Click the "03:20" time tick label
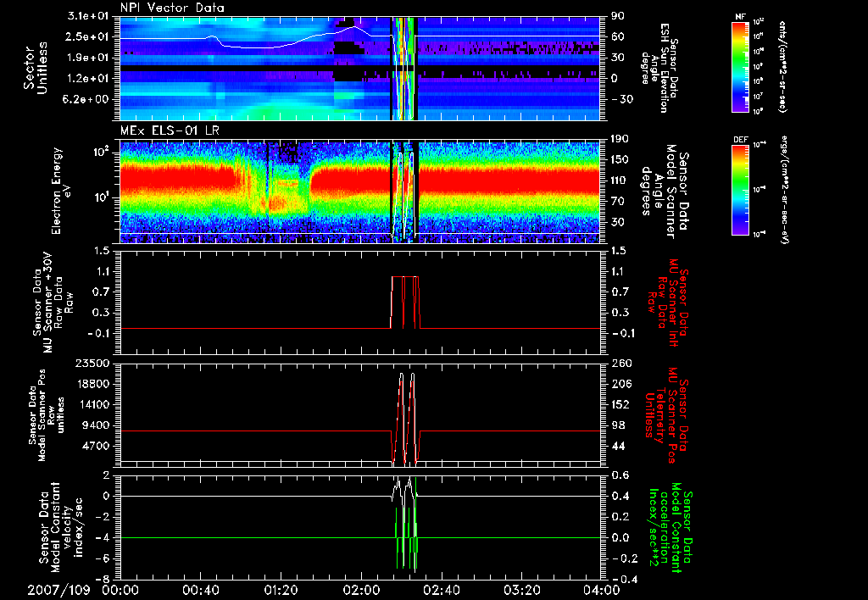868x600 pixels. [x=521, y=590]
